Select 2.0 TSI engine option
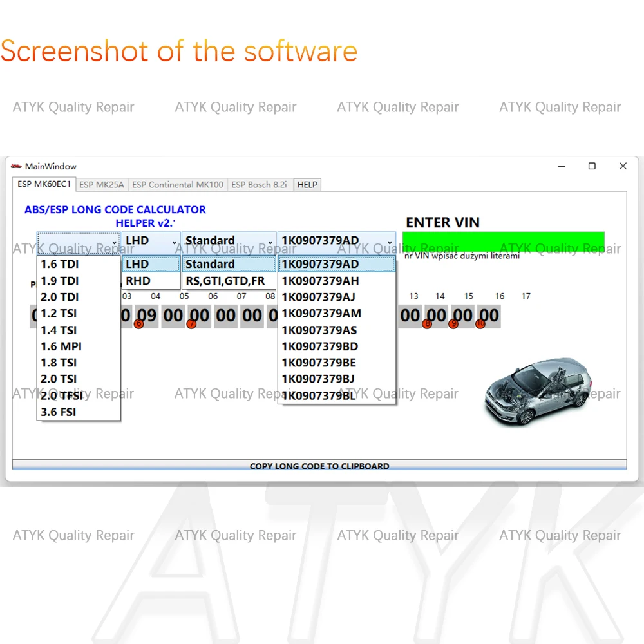The image size is (644, 644). click(79, 379)
